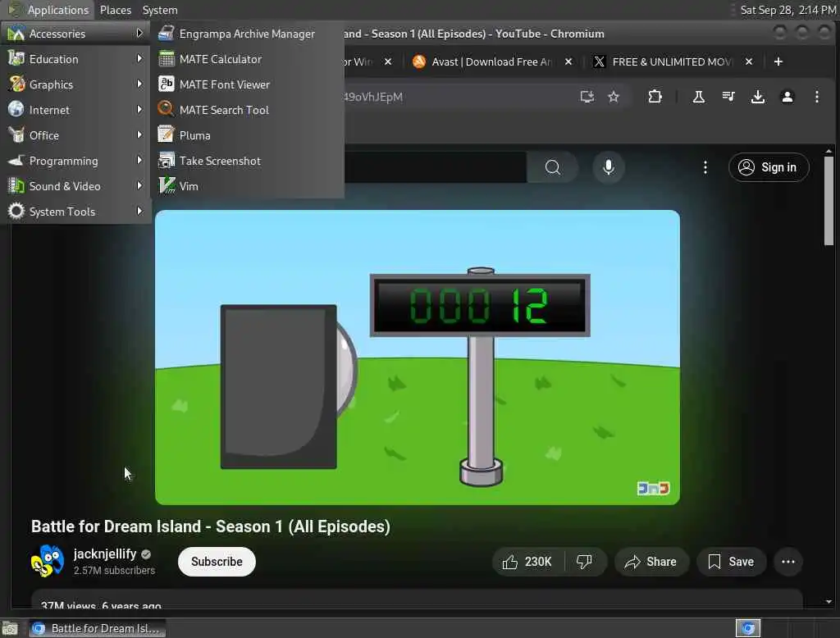Click the media control toolbar icon
Screen dimensions: 840x638
(728, 97)
